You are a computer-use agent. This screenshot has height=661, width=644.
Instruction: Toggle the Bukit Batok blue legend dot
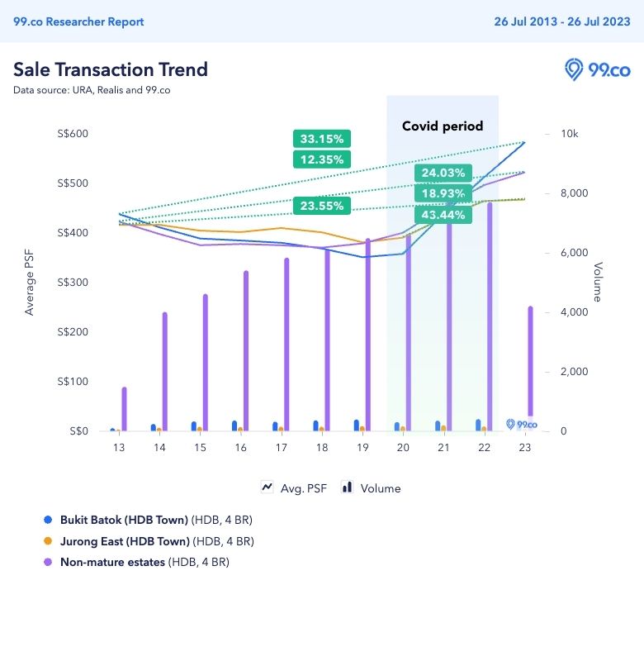[x=48, y=520]
